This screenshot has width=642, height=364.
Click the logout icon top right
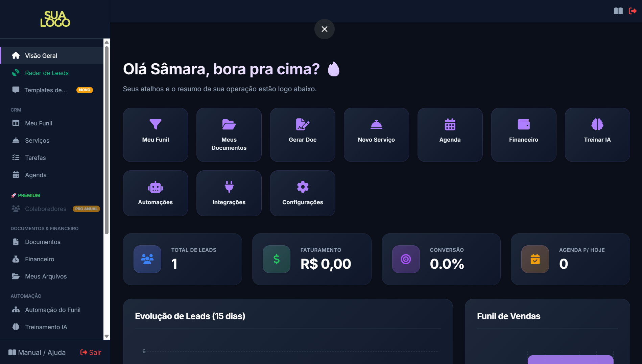click(x=633, y=11)
